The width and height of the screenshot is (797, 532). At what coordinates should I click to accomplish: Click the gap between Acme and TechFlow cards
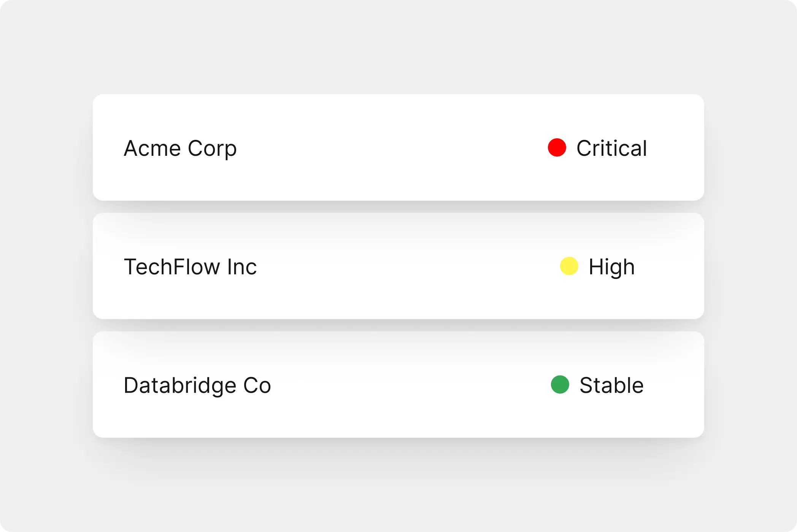click(398, 207)
